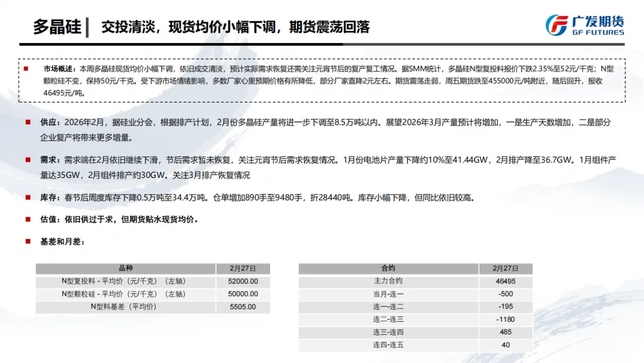Screen dimensions: 644x363
Task: Select value 485
Action: 506,332
